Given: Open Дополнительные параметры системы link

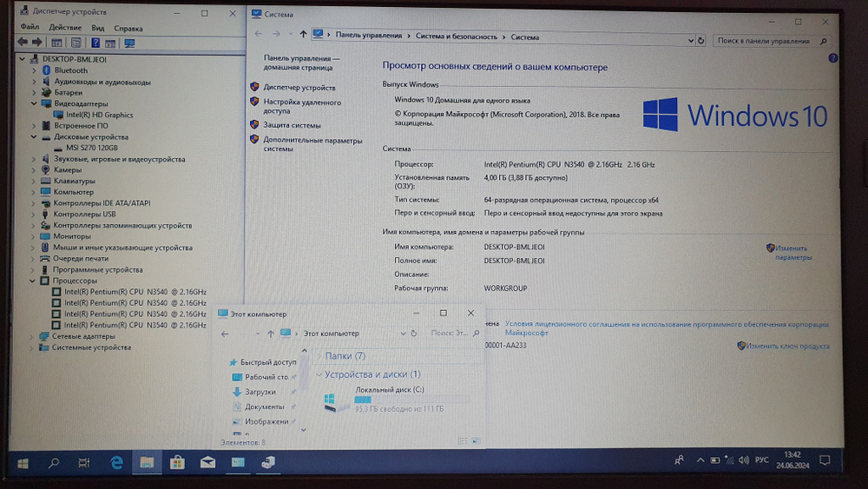Looking at the screenshot, I should [312, 144].
